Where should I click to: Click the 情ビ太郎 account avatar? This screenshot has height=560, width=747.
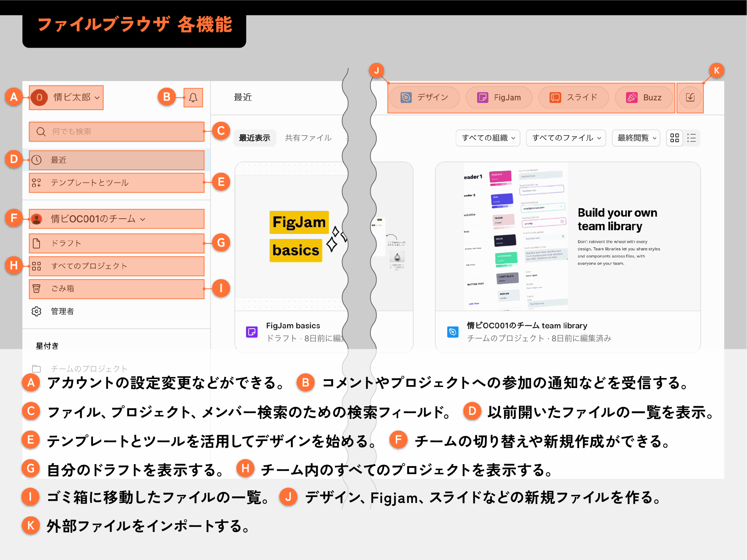click(39, 97)
